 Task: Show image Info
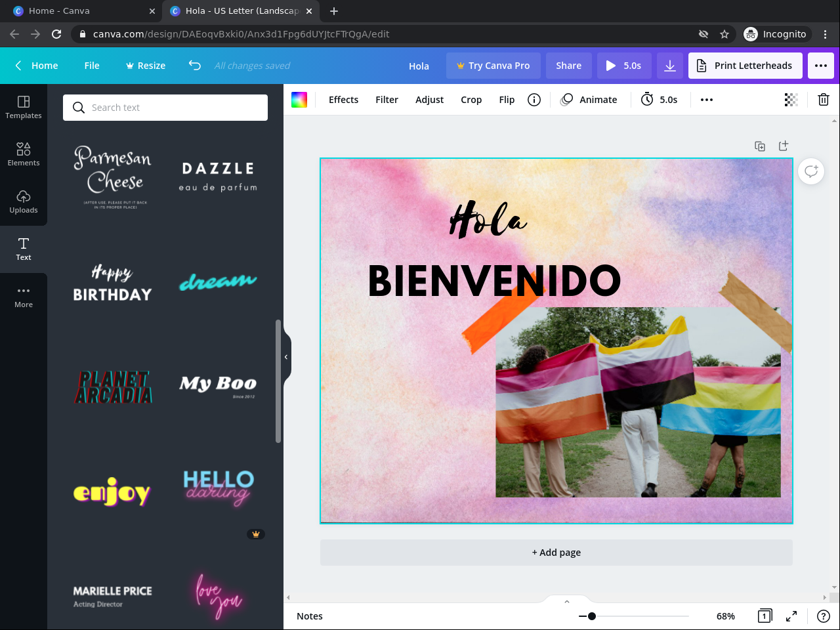[534, 100]
